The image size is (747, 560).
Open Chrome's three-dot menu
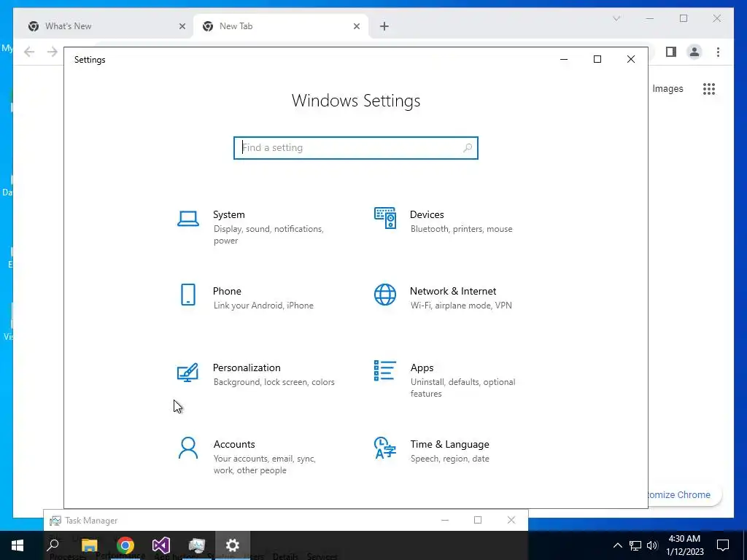click(718, 52)
